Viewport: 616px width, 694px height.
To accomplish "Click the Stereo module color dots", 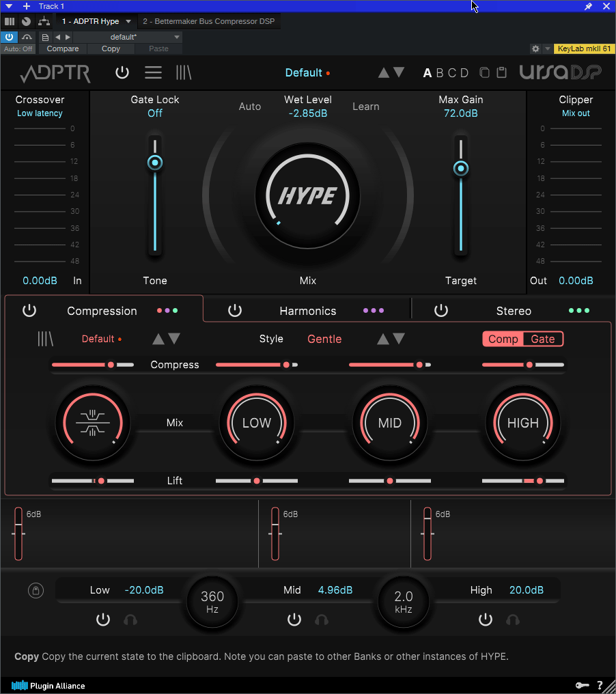I will (x=579, y=311).
